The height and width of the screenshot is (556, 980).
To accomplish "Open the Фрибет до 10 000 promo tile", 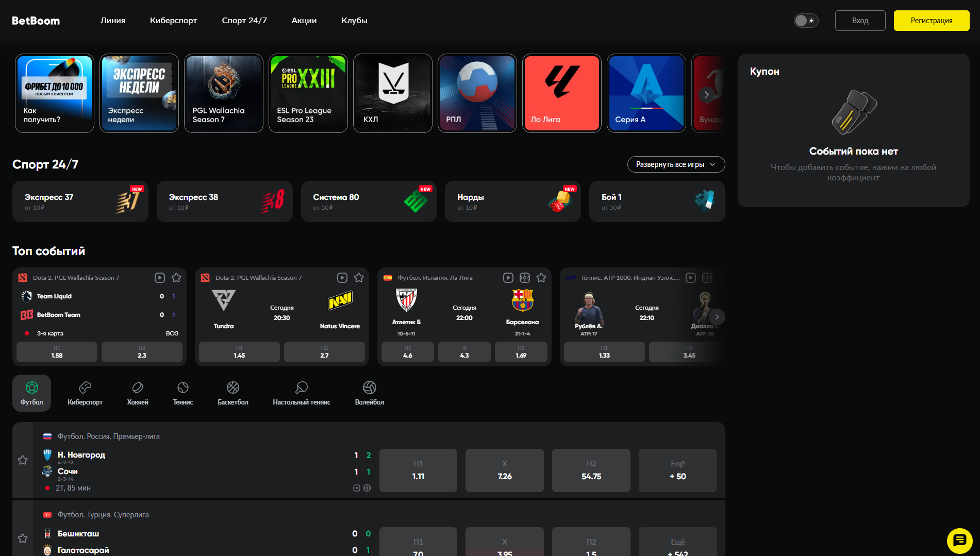I will pyautogui.click(x=55, y=93).
